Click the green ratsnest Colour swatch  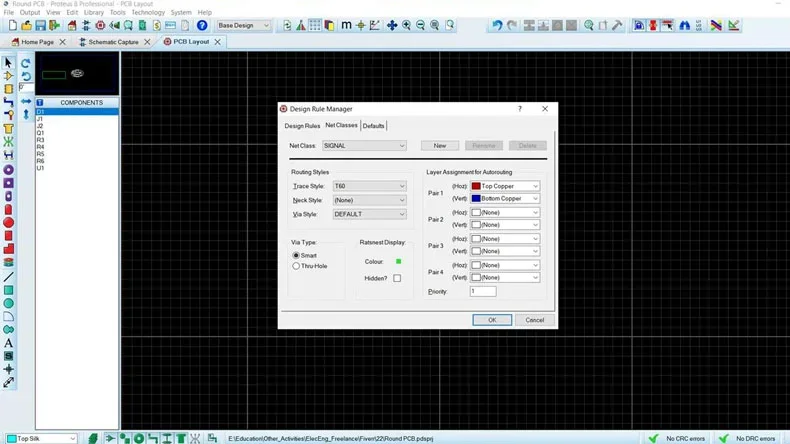coord(399,262)
